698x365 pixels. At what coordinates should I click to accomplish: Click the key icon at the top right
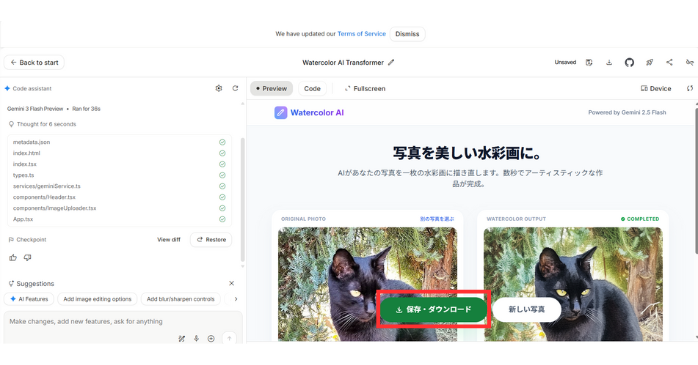point(690,63)
